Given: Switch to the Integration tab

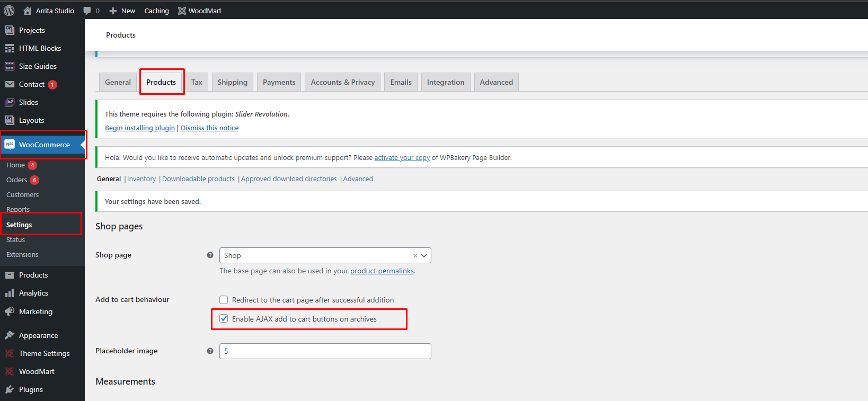Looking at the screenshot, I should (x=446, y=82).
